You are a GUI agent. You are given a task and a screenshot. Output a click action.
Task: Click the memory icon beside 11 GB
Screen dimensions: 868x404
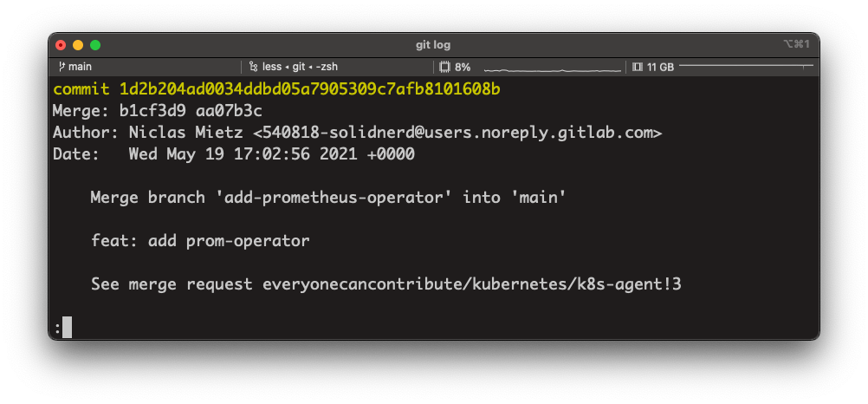coord(638,67)
